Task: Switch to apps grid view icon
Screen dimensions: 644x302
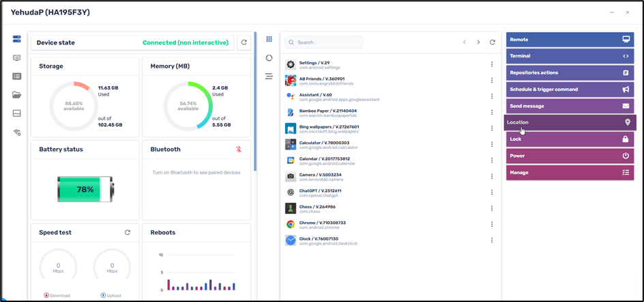Action: (x=269, y=40)
